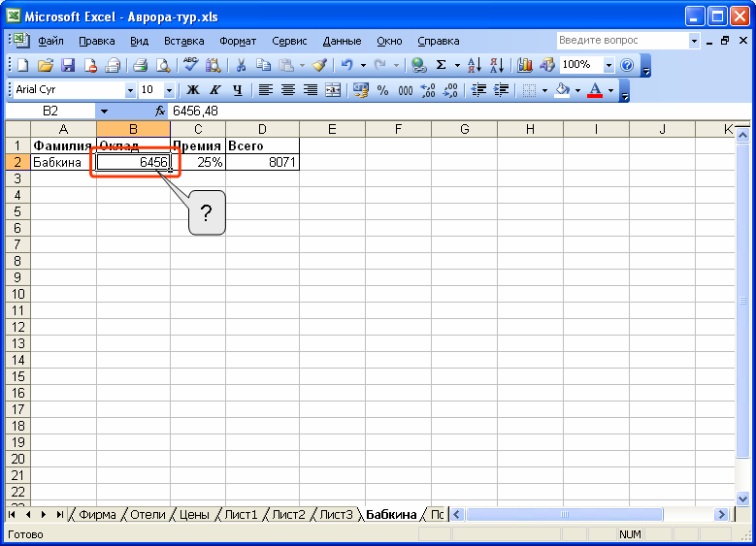The image size is (756, 546).
Task: Click the red Font Color button
Action: point(595,90)
